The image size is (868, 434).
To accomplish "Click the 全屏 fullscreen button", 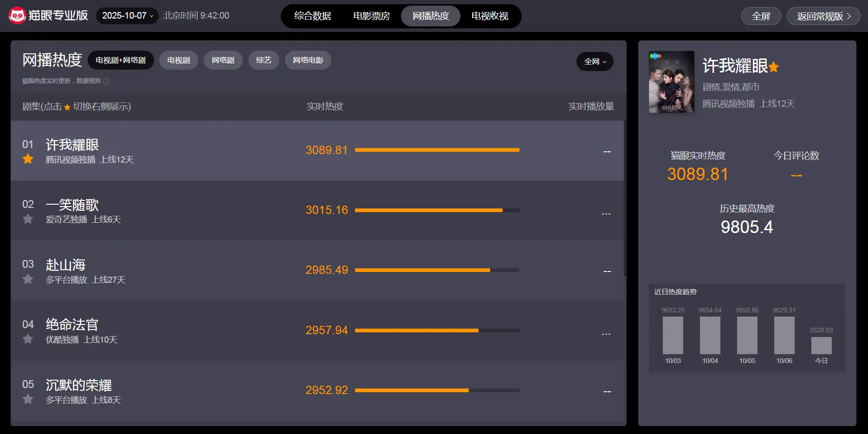I will (x=761, y=16).
